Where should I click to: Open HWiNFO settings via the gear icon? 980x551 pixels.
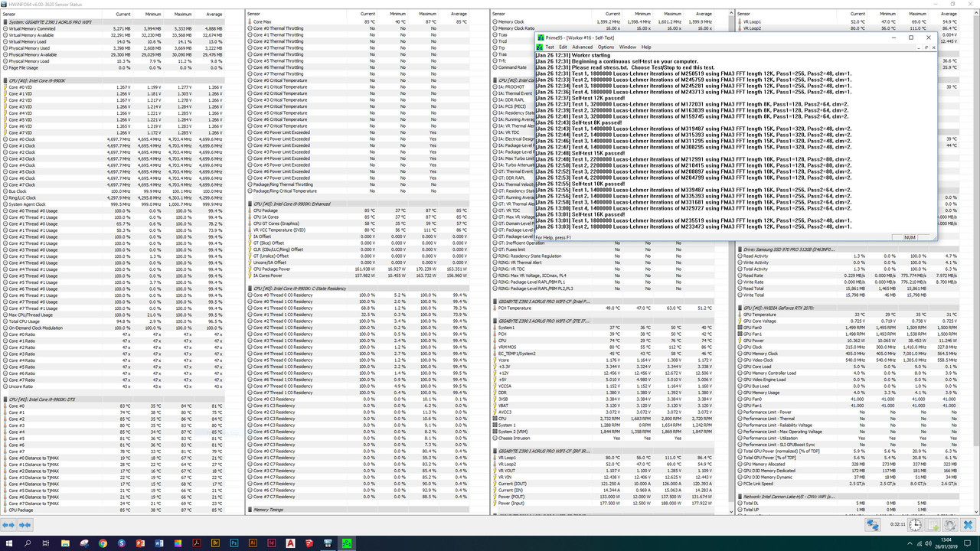(x=950, y=525)
